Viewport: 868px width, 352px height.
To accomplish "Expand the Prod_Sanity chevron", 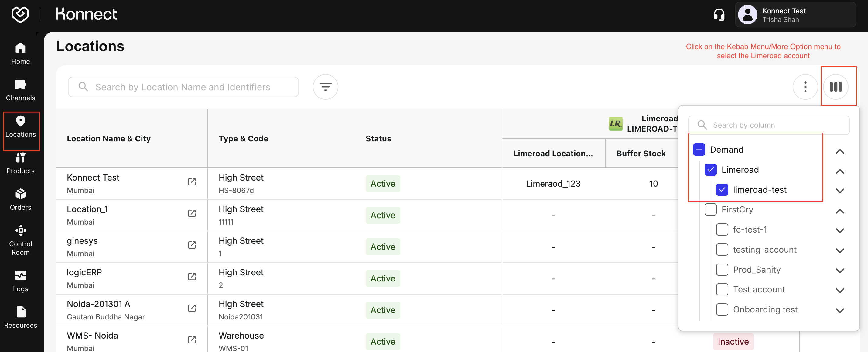I will (840, 271).
